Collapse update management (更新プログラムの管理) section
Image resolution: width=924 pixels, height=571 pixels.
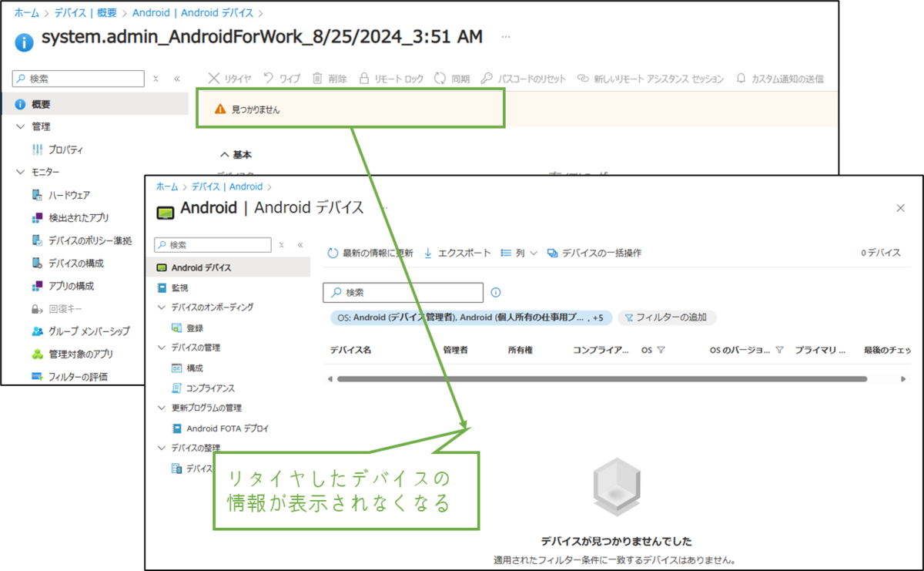click(x=161, y=408)
